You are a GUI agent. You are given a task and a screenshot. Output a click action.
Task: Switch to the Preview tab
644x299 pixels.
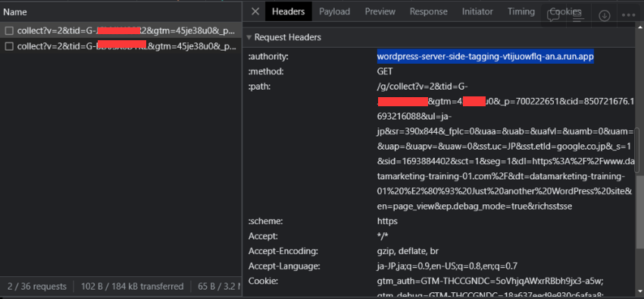tap(380, 11)
